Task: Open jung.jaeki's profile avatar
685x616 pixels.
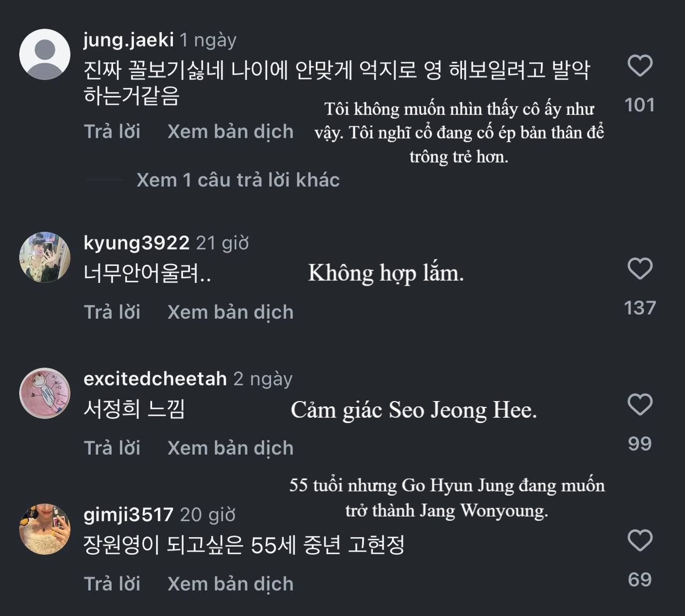Action: pyautogui.click(x=45, y=53)
